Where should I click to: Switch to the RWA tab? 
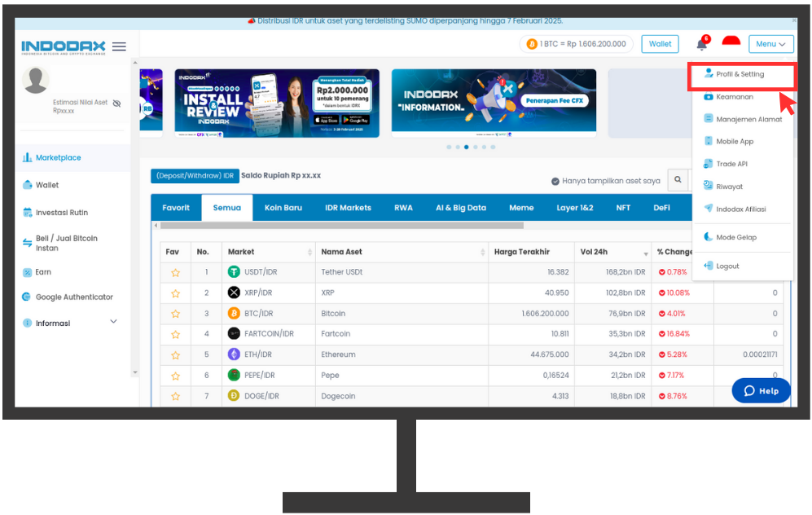coord(403,208)
